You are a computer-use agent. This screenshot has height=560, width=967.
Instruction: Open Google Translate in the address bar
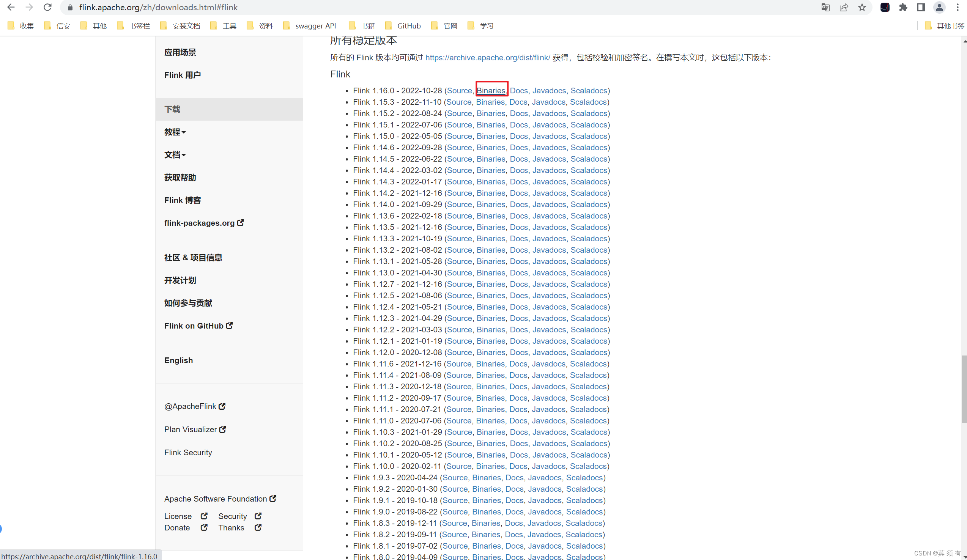(825, 7)
